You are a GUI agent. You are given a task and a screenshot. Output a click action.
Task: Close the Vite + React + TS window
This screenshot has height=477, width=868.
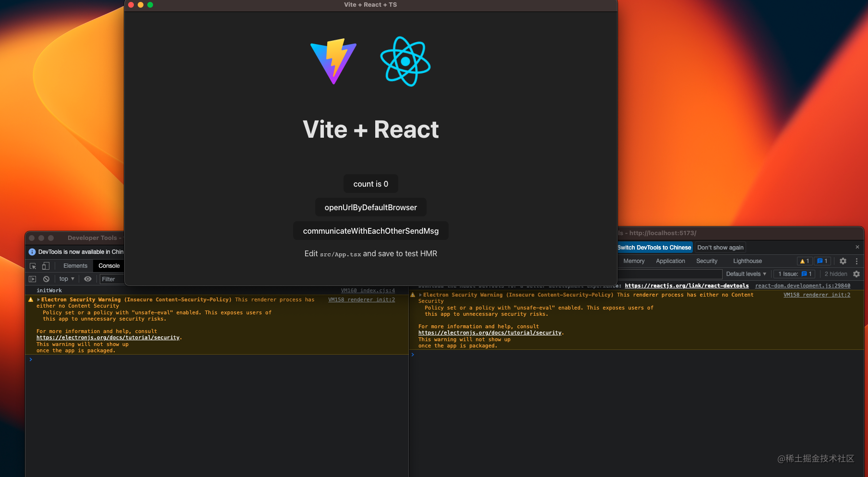click(x=131, y=5)
